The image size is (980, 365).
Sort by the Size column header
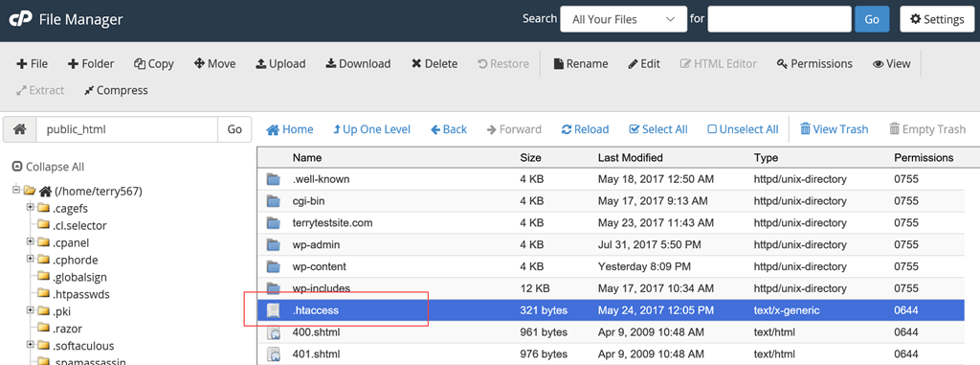click(530, 158)
